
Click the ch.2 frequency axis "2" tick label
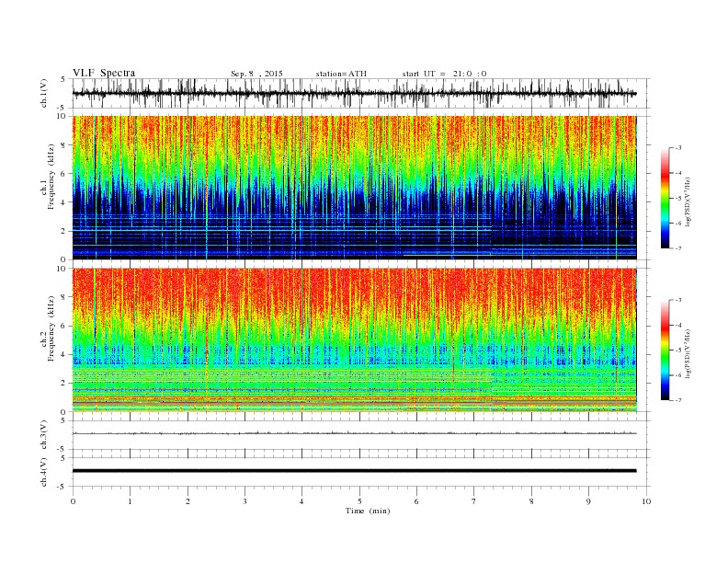pyautogui.click(x=64, y=384)
